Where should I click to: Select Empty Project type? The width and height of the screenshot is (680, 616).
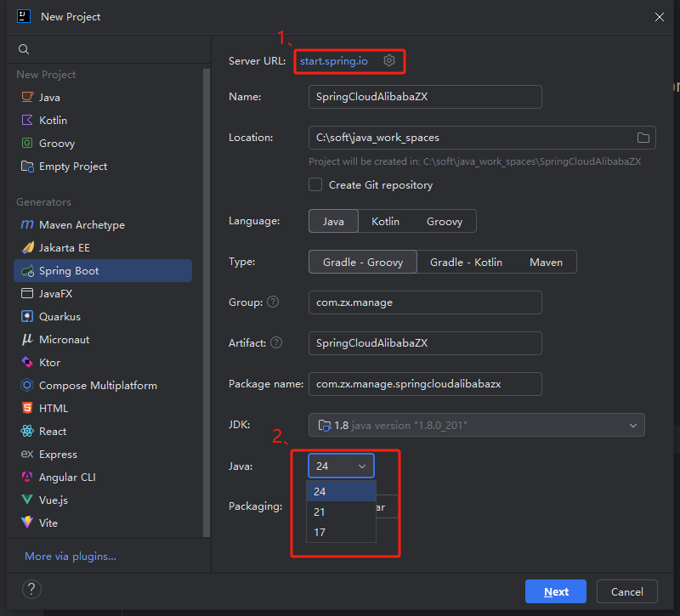click(x=103, y=167)
